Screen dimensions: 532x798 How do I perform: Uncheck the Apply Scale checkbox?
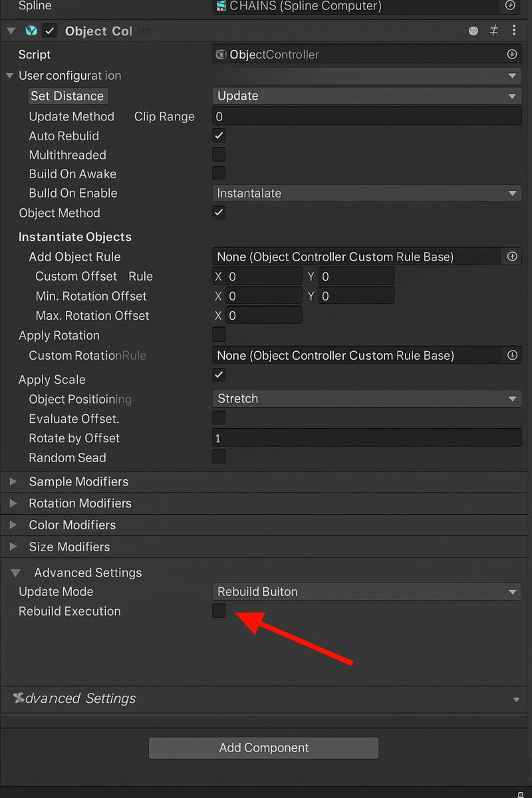(x=219, y=374)
